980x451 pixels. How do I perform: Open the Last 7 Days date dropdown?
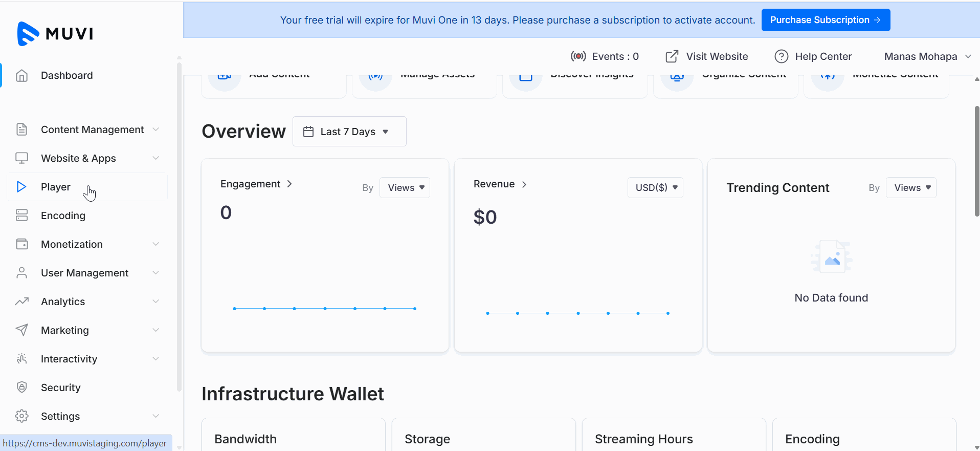[x=349, y=132]
